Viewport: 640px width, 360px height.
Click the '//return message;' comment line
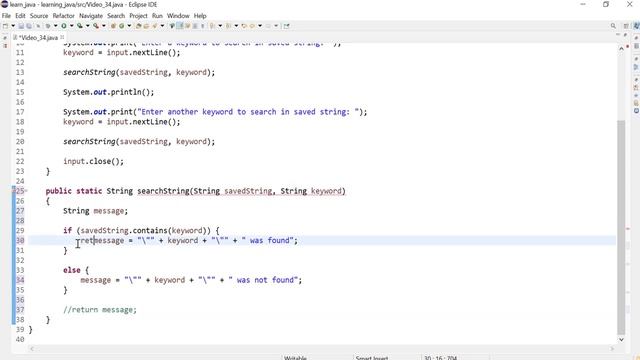(x=100, y=309)
